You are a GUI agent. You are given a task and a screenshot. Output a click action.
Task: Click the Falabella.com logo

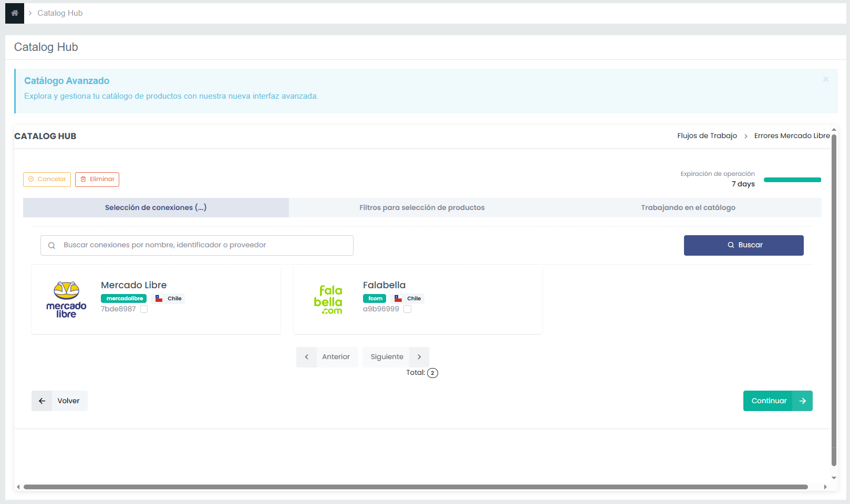(328, 300)
